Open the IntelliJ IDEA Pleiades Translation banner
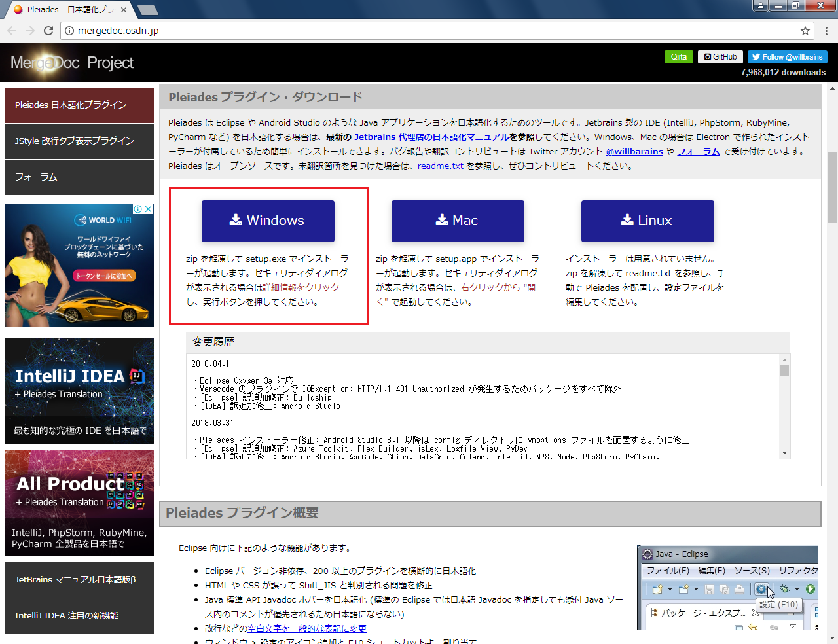This screenshot has width=838, height=644. click(79, 391)
